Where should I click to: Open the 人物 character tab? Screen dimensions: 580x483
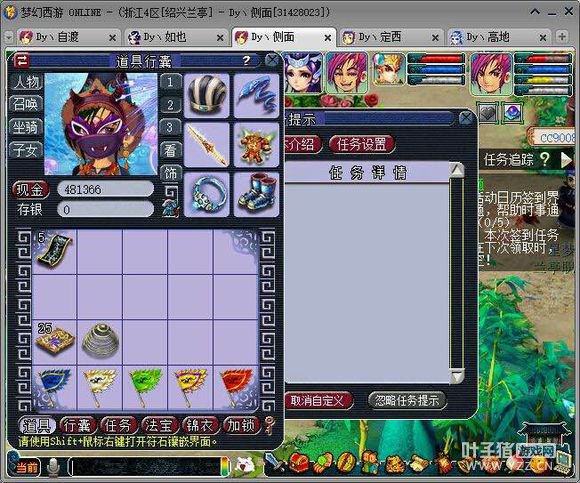pyautogui.click(x=26, y=82)
